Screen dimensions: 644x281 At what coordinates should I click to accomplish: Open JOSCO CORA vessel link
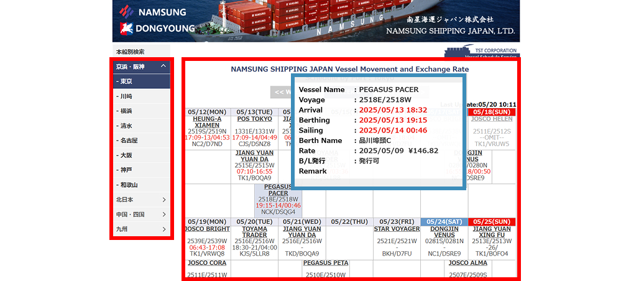tap(208, 263)
